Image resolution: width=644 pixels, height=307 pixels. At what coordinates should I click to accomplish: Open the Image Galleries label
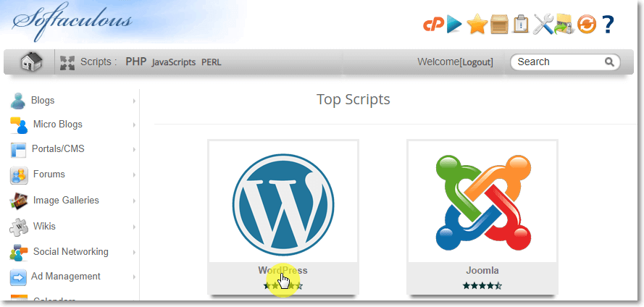pyautogui.click(x=66, y=201)
